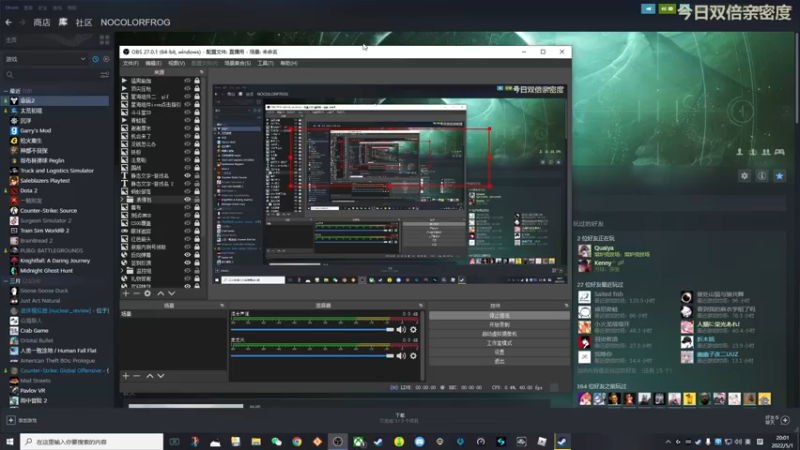Click 工作室模式 button in OBS
The image size is (800, 450).
pyautogui.click(x=499, y=343)
